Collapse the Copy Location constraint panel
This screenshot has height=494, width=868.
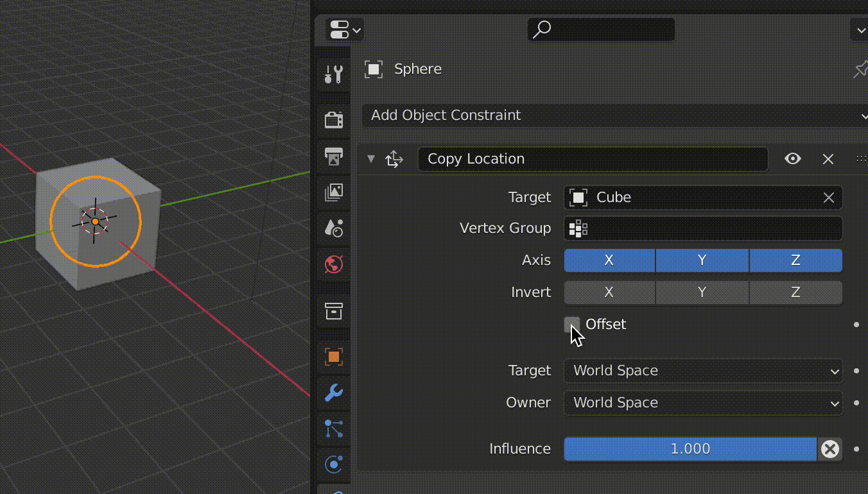click(370, 158)
